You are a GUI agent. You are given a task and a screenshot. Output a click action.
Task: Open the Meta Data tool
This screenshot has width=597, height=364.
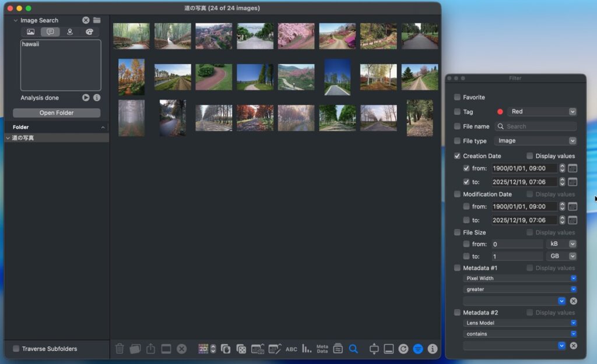pos(322,349)
